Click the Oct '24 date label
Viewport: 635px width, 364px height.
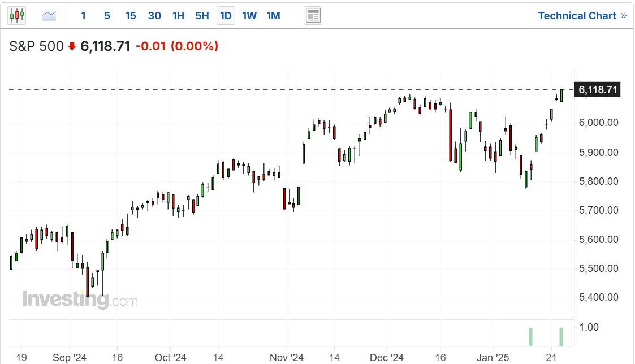tap(171, 358)
